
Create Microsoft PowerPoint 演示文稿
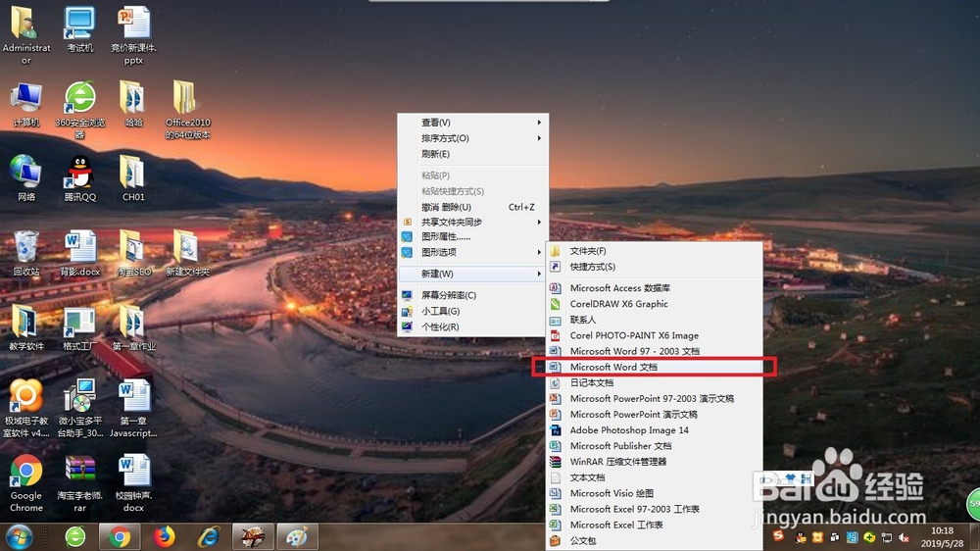point(655,414)
